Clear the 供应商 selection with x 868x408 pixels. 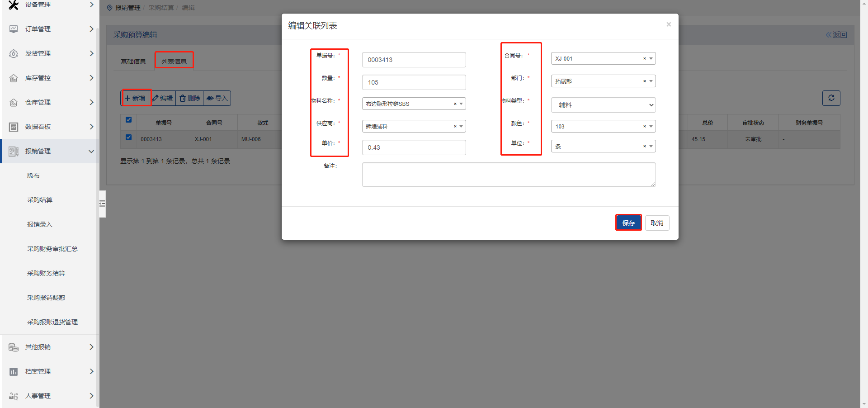pyautogui.click(x=455, y=127)
